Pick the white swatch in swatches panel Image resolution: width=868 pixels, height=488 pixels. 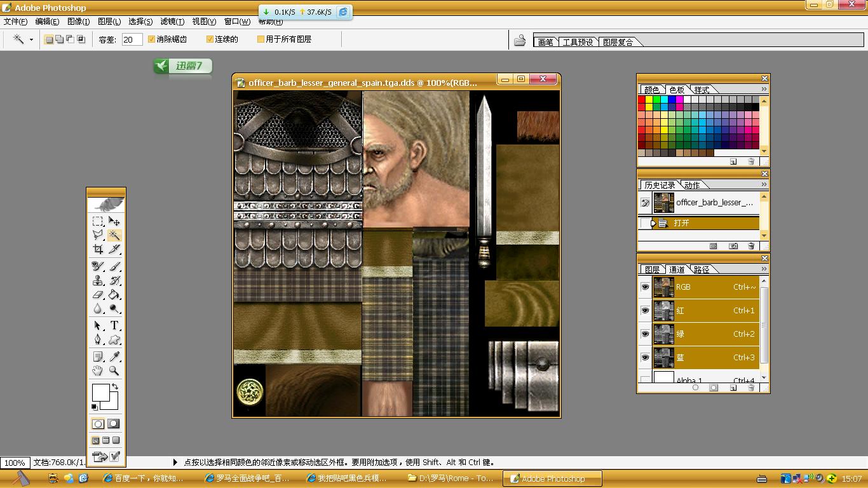(x=688, y=100)
